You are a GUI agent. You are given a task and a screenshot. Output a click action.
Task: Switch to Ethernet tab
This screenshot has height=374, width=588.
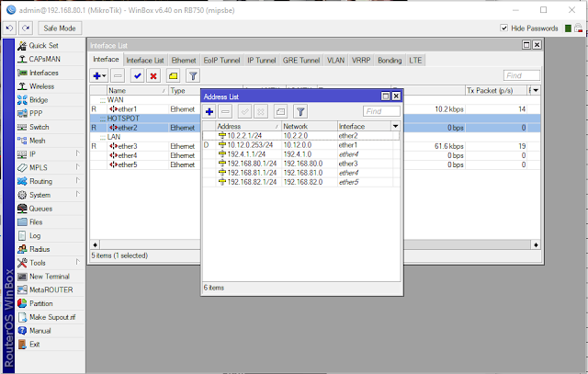point(184,61)
